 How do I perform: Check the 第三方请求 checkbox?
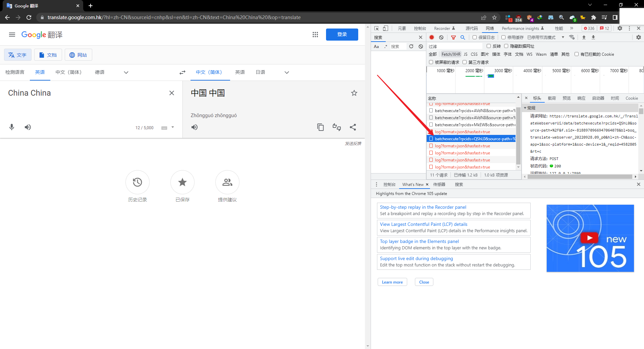465,62
